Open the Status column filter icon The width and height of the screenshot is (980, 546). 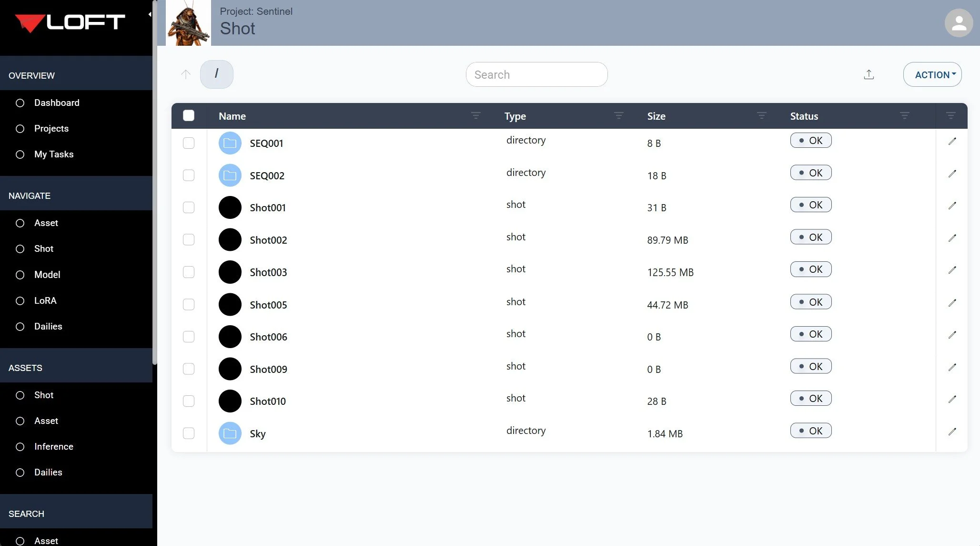904,116
